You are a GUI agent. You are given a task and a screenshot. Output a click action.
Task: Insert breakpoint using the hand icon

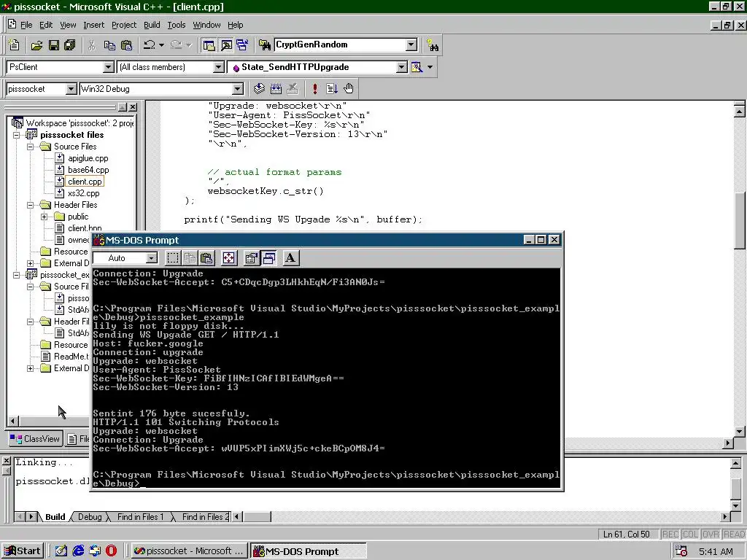coord(349,88)
